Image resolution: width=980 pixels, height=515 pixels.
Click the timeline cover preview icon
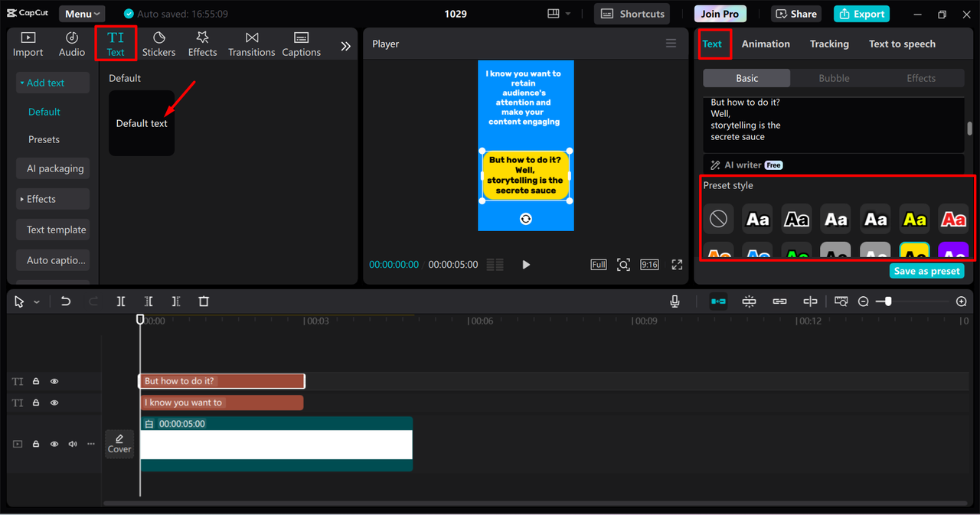[x=841, y=302]
